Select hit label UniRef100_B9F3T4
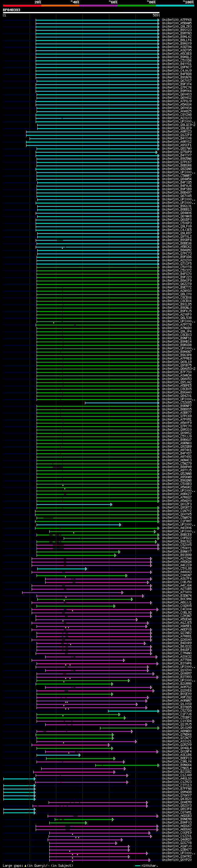The image size is (197, 868). point(176,84)
